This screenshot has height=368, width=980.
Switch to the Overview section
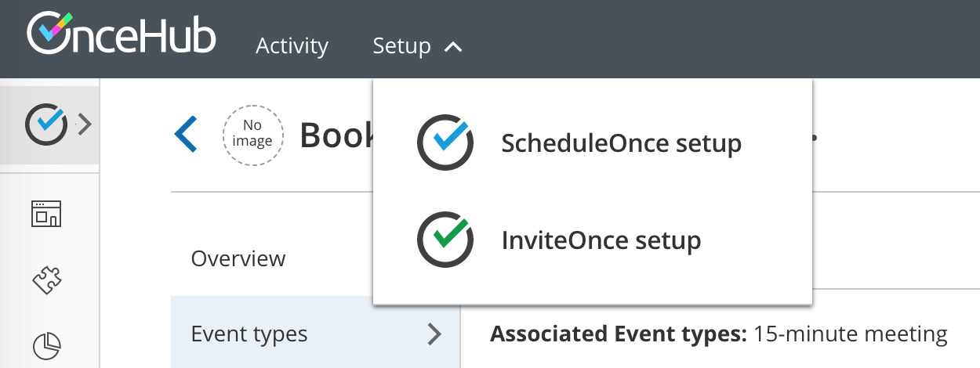(238, 258)
